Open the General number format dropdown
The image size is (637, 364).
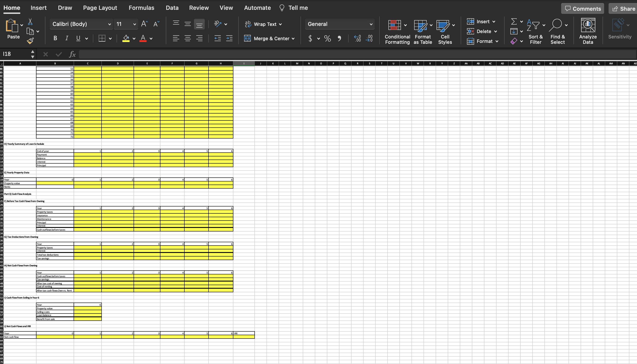340,24
